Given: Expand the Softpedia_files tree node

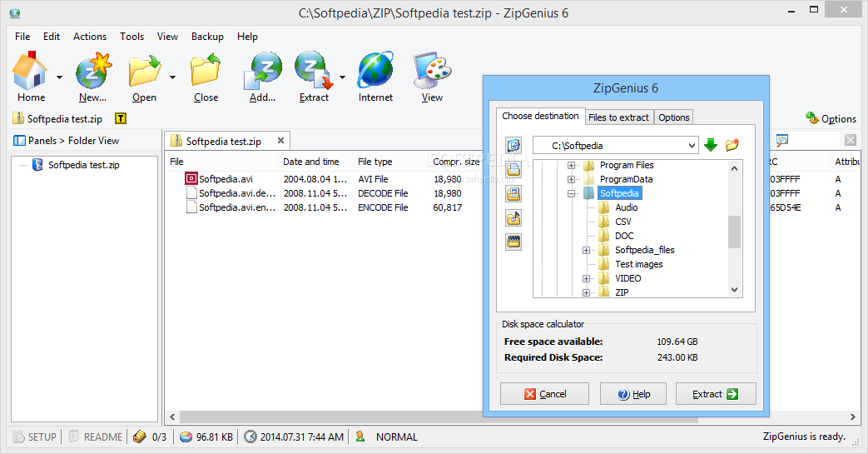Looking at the screenshot, I should point(586,251).
